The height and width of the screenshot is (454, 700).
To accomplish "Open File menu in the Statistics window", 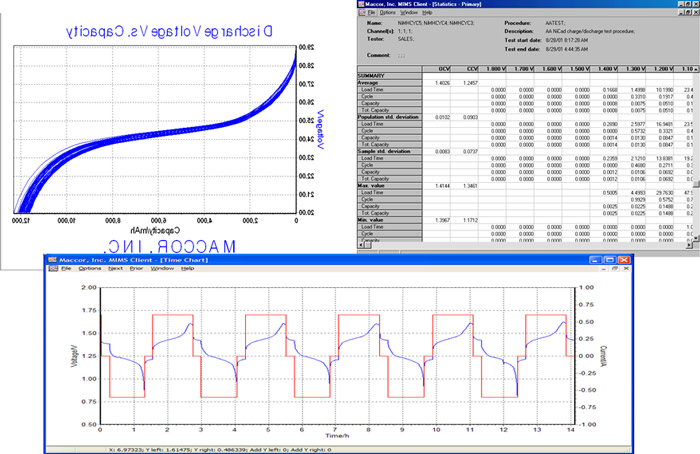I will 371,12.
